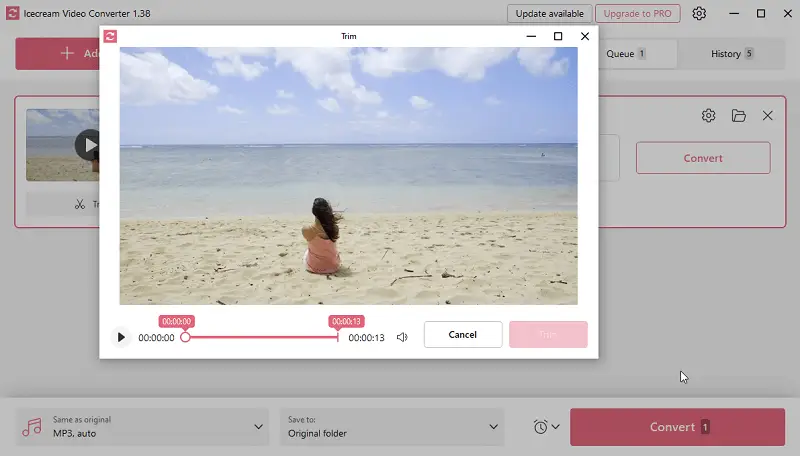Maximize the main Icecream window
This screenshot has width=800, height=456.
tap(761, 14)
